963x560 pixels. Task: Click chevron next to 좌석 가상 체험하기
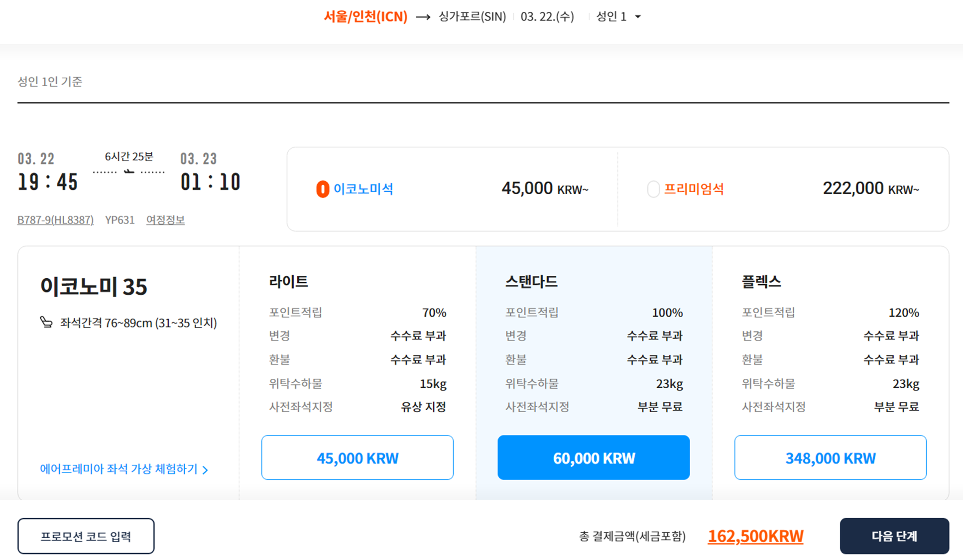coord(205,470)
